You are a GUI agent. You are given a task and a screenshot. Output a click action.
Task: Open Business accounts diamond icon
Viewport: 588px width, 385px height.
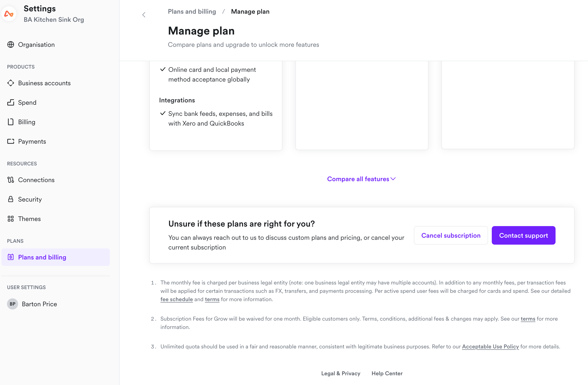[x=11, y=83]
